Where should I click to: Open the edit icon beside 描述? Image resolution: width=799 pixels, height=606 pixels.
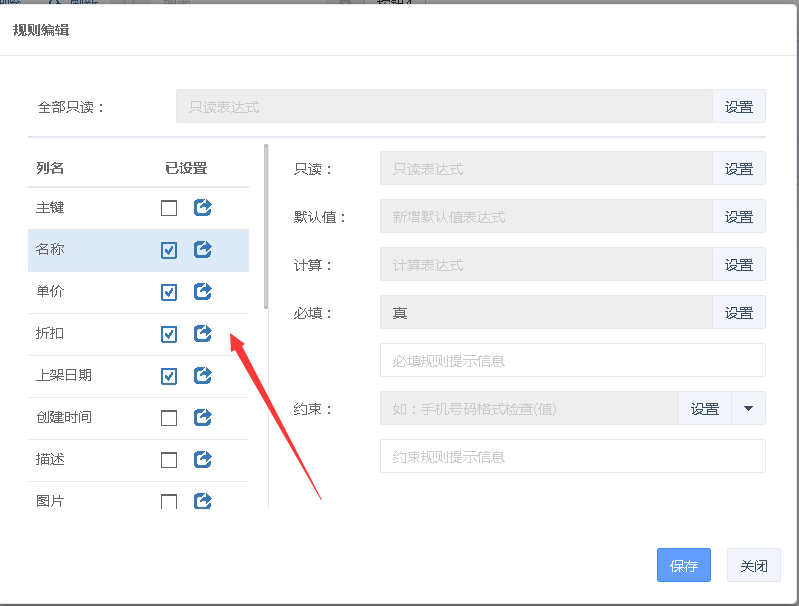(202, 459)
